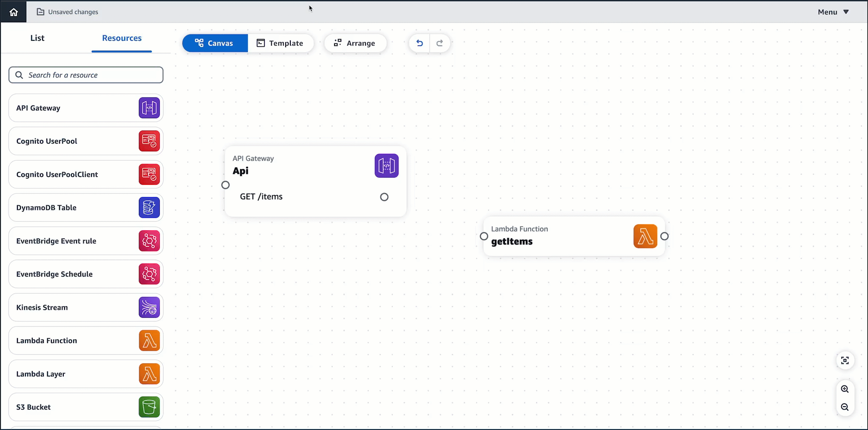Click the home icon in top bar
This screenshot has height=430, width=868.
pos(13,11)
